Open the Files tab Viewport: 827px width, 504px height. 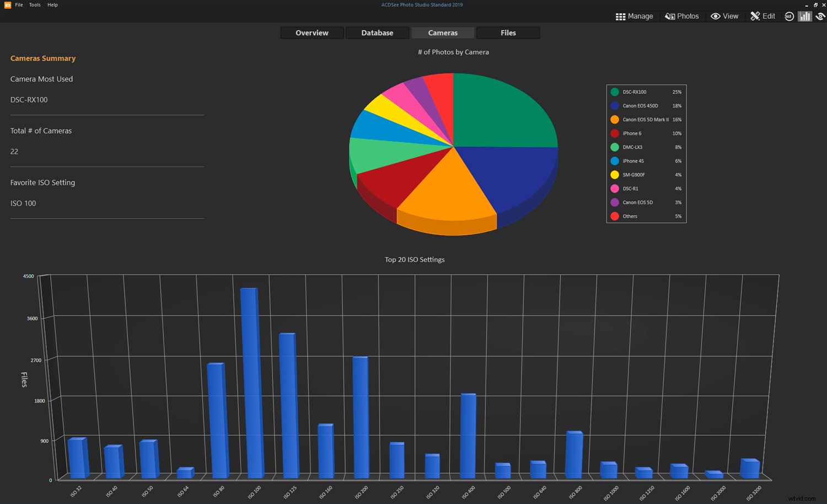click(x=508, y=33)
